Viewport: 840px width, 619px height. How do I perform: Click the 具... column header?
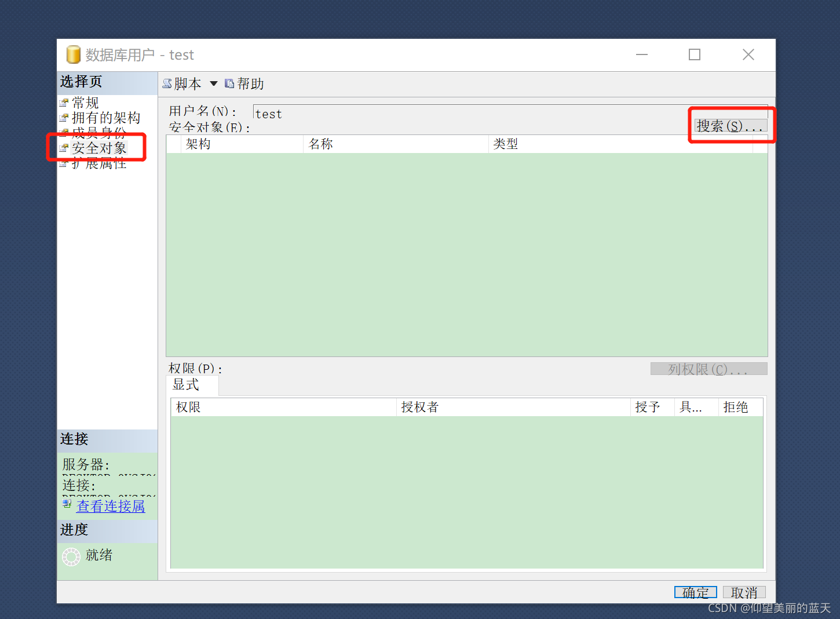[696, 407]
